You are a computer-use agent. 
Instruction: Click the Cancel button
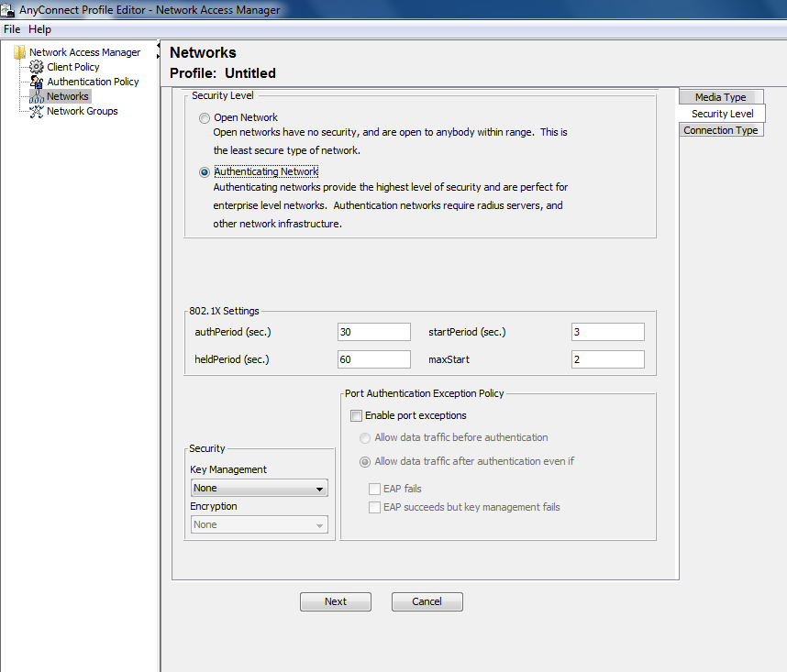pyautogui.click(x=427, y=601)
